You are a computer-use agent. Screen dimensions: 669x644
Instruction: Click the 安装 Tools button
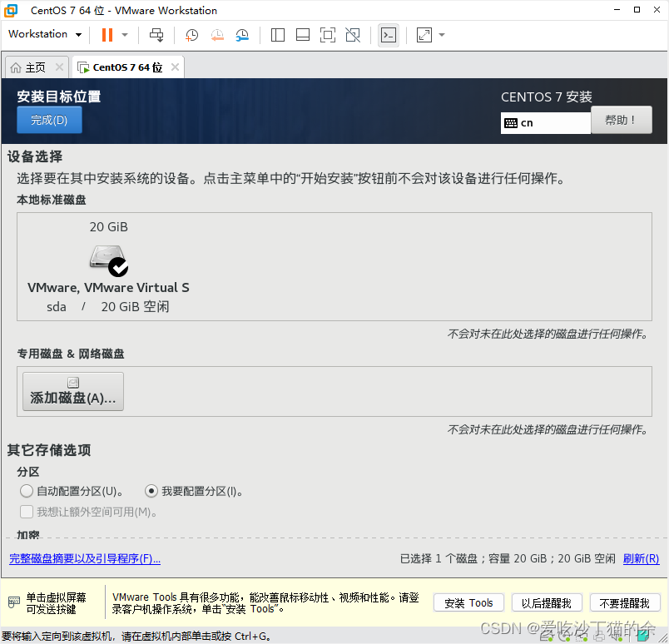(468, 602)
